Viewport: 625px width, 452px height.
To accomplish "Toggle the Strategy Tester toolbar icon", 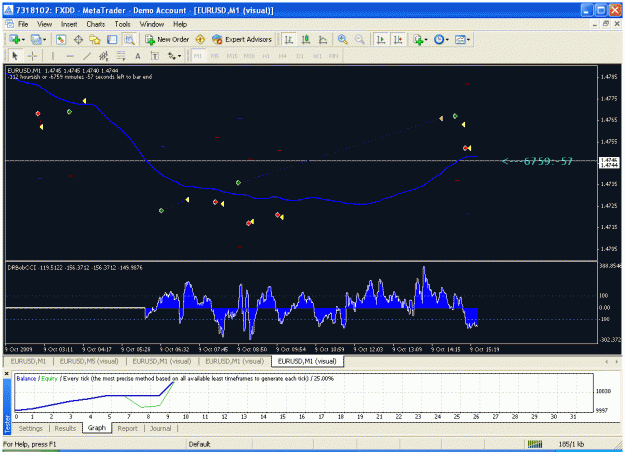I will pos(129,39).
